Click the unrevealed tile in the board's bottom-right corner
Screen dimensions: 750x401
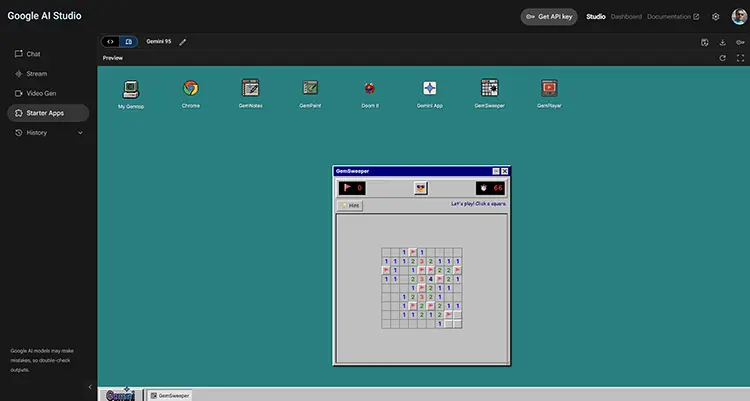point(457,324)
